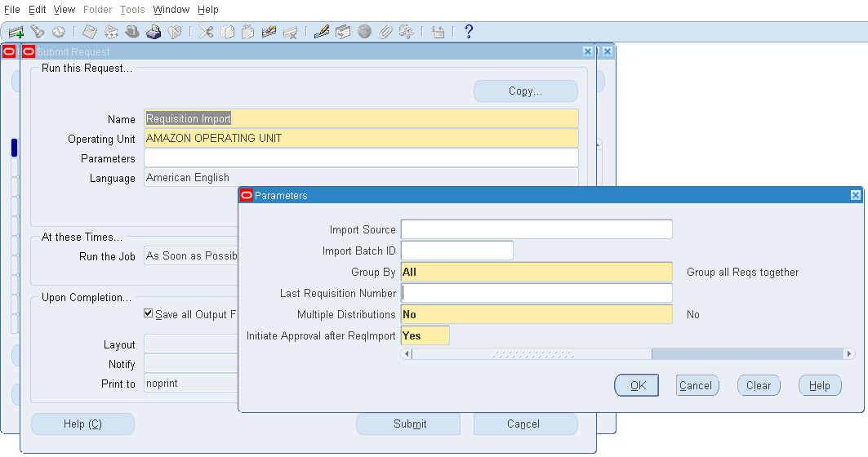Click the Initiate Approval after ReqImport field
868x457 pixels.
tap(425, 335)
